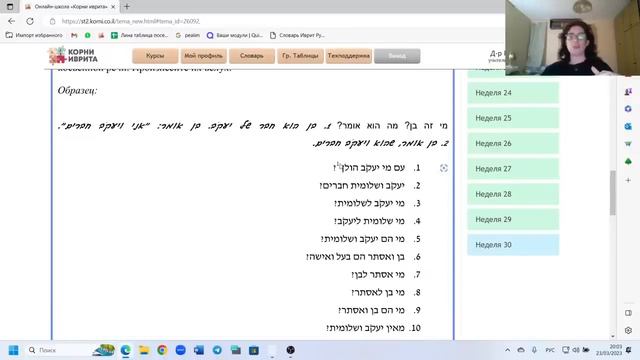Click the browser address bar URL
640x360 pixels.
coord(131,21)
